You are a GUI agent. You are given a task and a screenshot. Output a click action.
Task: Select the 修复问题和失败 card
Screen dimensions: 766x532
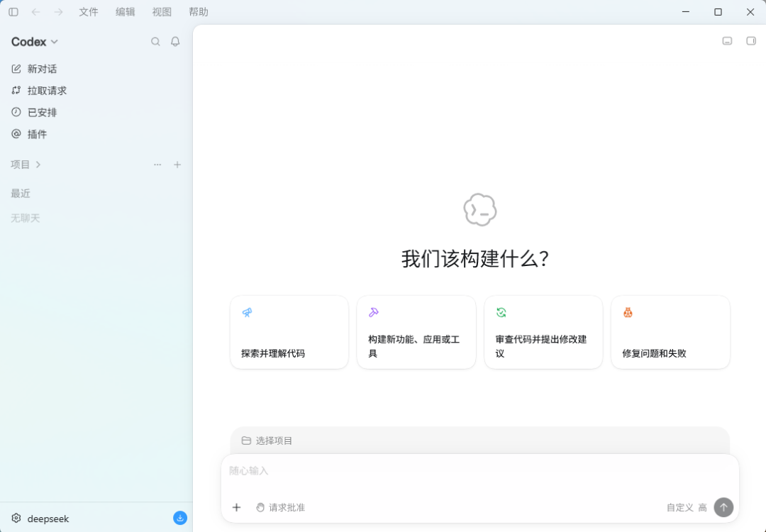(x=670, y=332)
